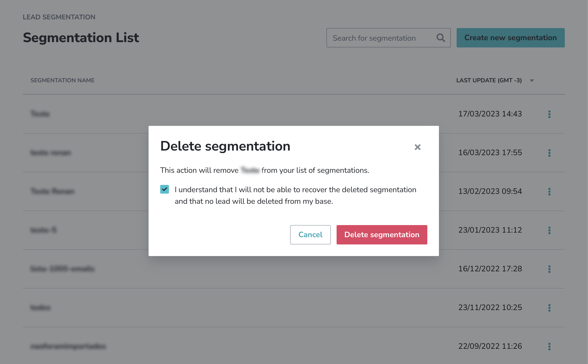Click the Cancel button in the dialog
Image resolution: width=588 pixels, height=364 pixels.
310,235
